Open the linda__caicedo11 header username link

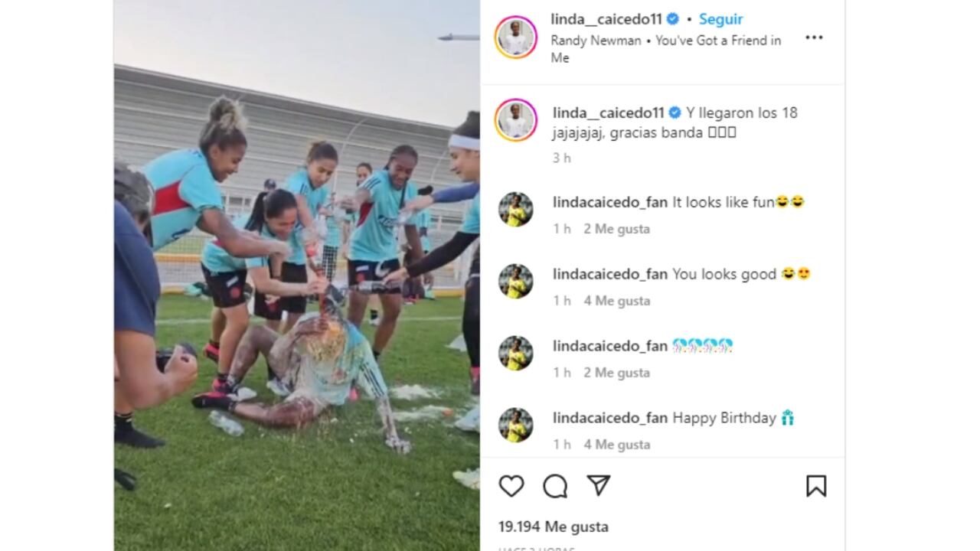[x=606, y=19]
